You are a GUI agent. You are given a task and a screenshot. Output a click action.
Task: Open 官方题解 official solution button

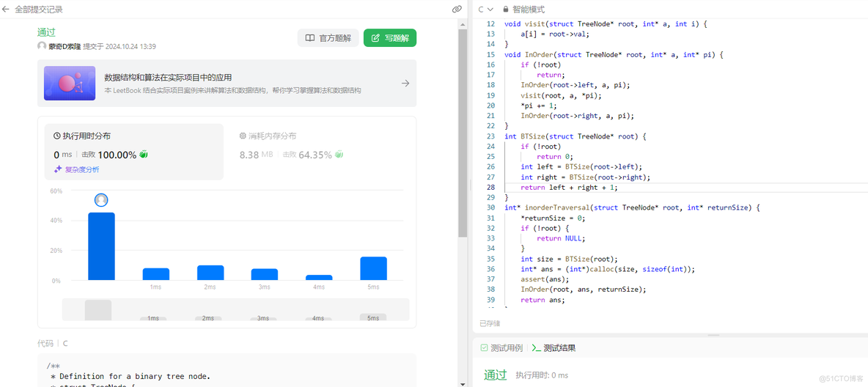click(328, 37)
